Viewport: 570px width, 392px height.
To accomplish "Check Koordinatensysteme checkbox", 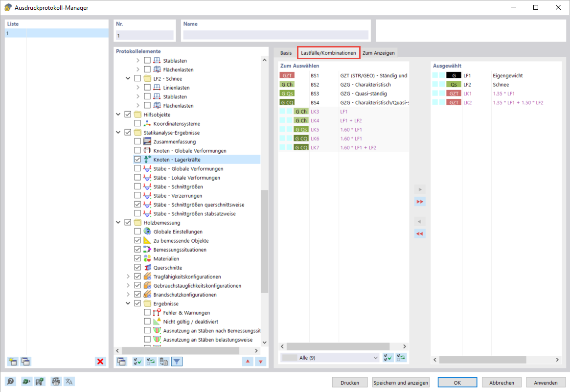I will point(137,124).
